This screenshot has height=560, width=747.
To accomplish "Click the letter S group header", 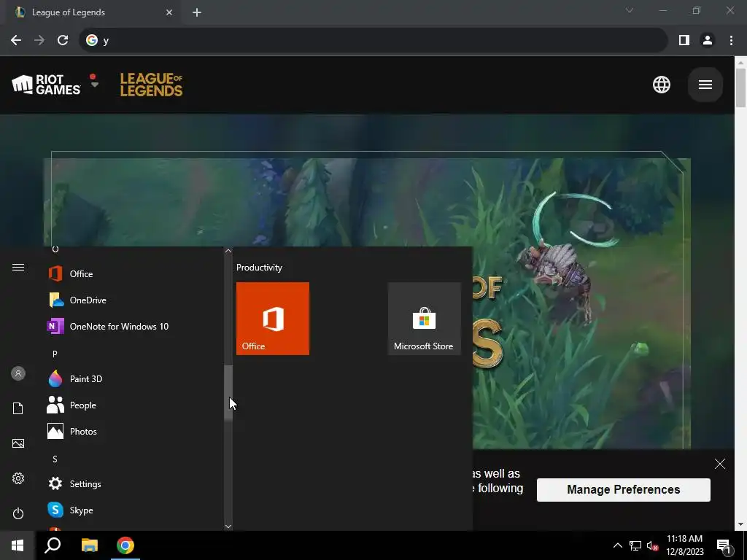I will click(55, 459).
